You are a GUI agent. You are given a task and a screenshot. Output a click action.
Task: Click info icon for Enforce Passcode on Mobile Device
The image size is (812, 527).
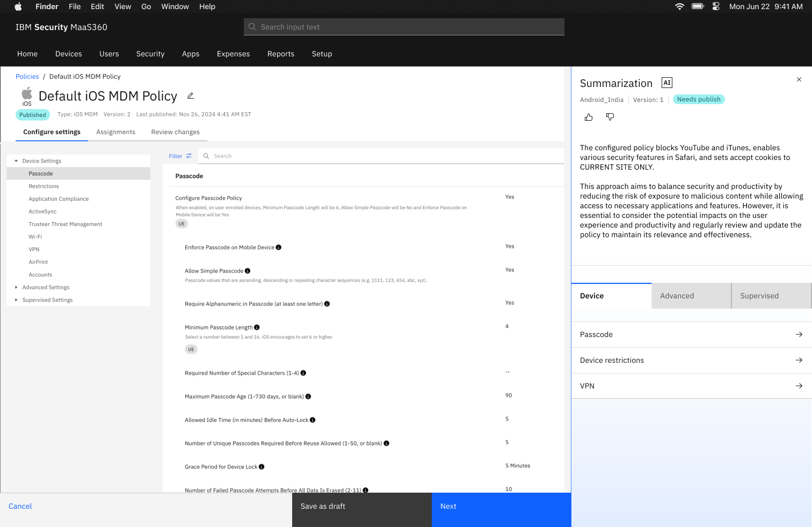(279, 247)
